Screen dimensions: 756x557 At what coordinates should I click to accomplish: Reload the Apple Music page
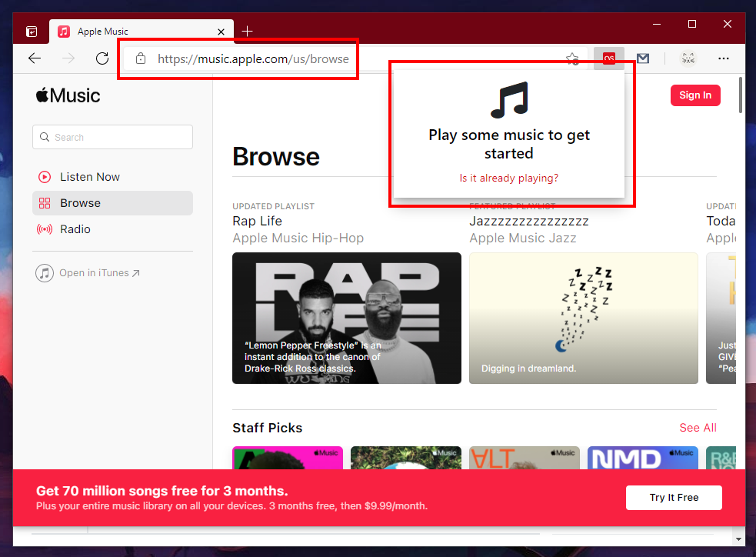tap(102, 58)
